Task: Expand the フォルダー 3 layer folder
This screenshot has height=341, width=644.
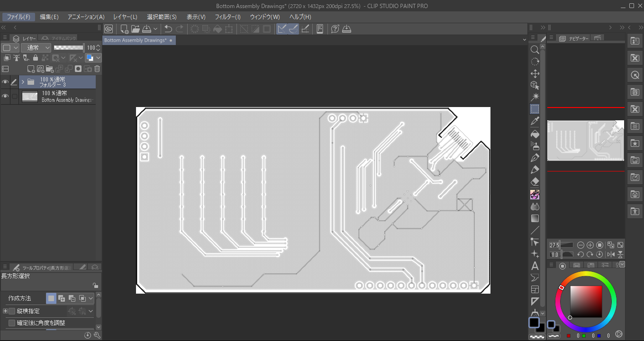Action: [x=22, y=82]
